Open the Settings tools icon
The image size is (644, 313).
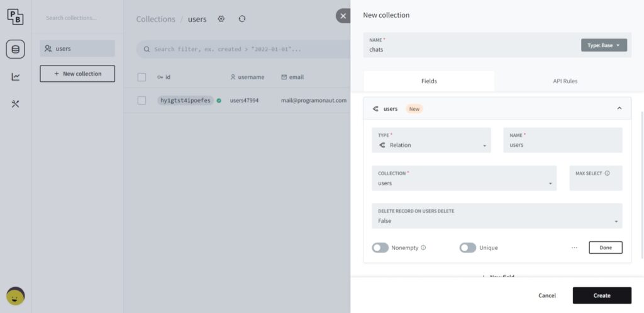coord(15,104)
